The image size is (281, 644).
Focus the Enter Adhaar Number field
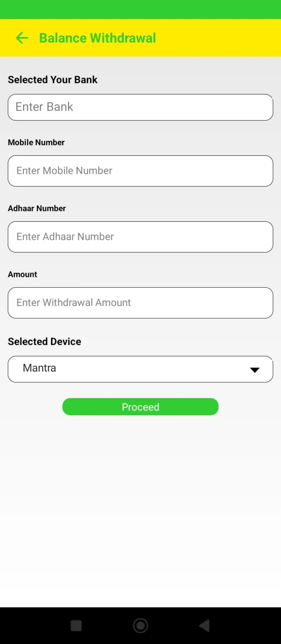pyautogui.click(x=140, y=237)
